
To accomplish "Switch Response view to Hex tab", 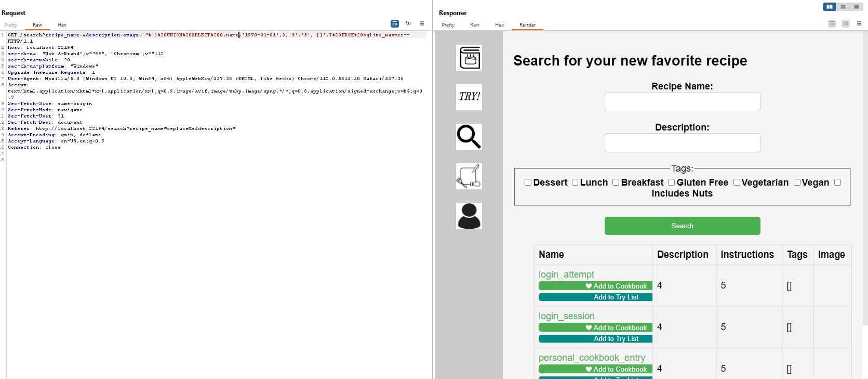I will pos(500,25).
